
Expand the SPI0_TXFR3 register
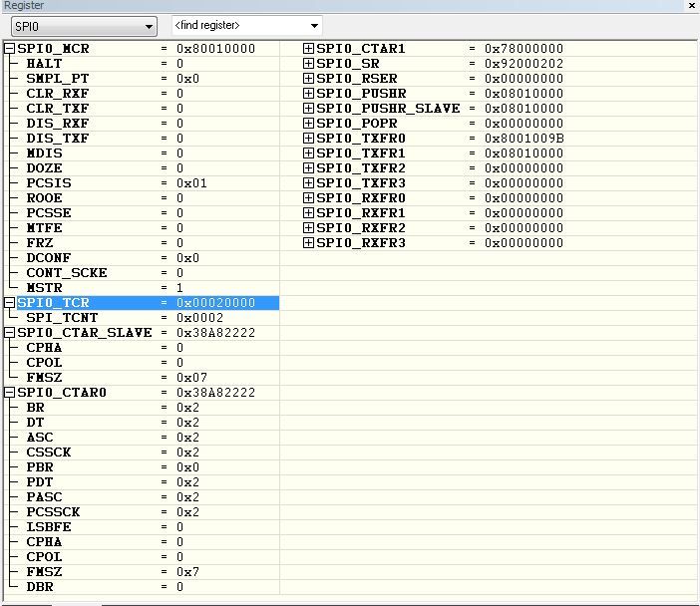tap(308, 183)
